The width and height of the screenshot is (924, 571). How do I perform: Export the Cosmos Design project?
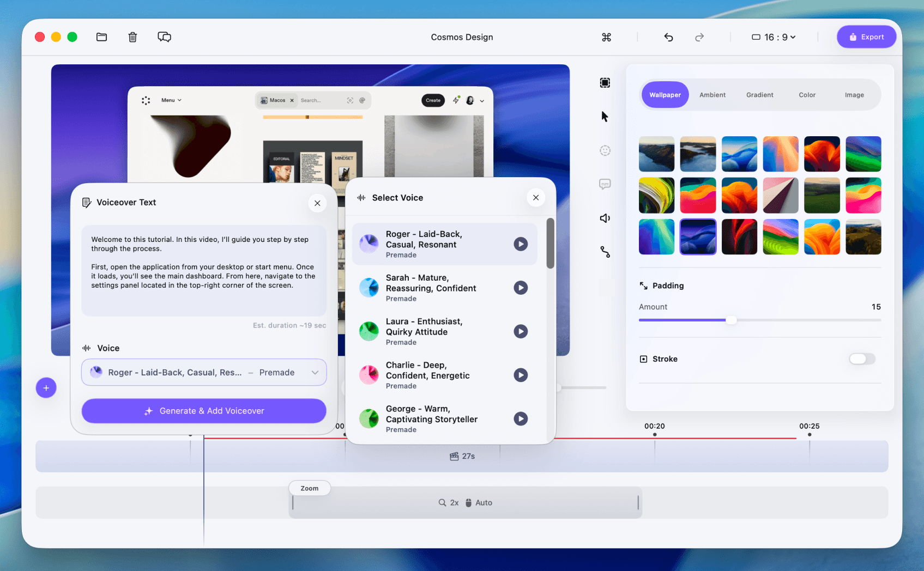coord(866,37)
